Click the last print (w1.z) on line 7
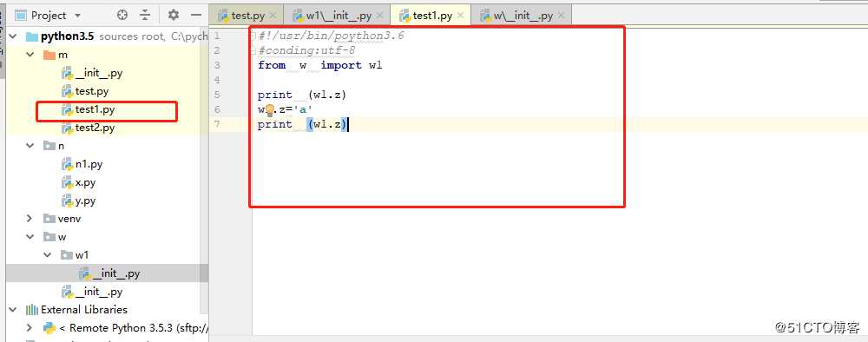868x342 pixels. [302, 124]
